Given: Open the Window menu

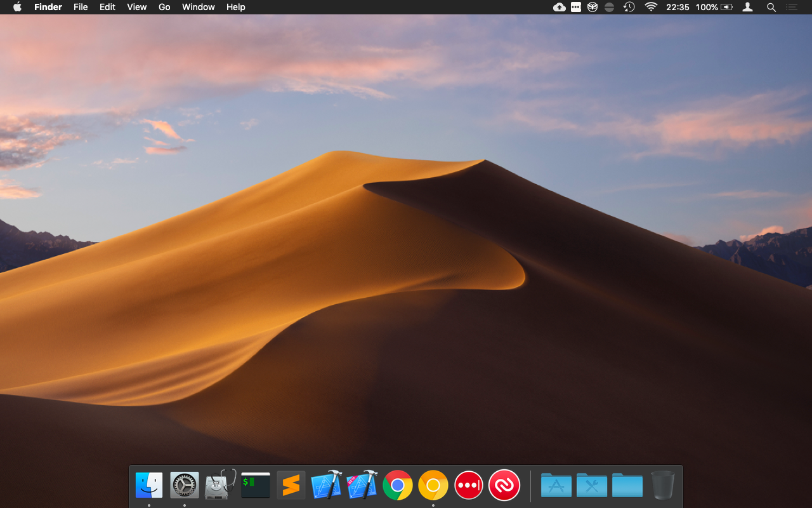Looking at the screenshot, I should [x=199, y=7].
